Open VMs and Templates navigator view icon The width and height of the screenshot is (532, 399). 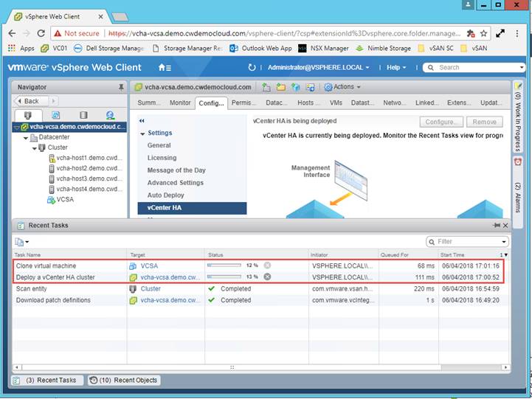click(55, 115)
